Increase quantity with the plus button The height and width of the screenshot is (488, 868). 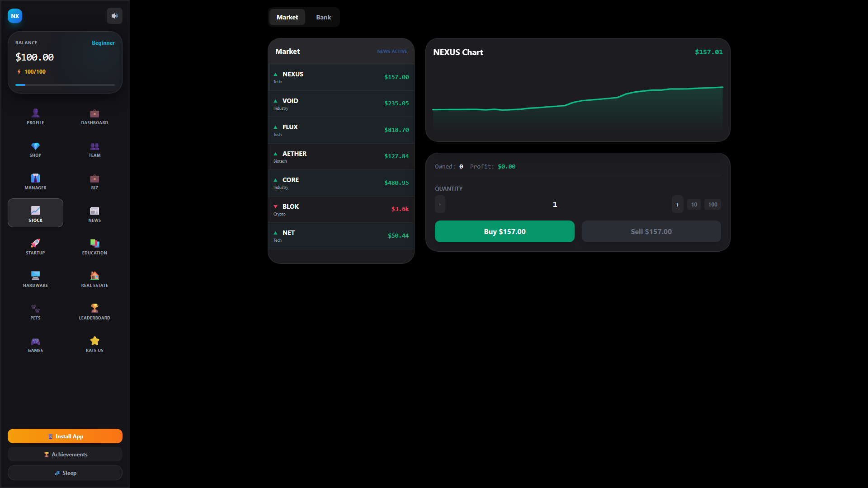[677, 204]
